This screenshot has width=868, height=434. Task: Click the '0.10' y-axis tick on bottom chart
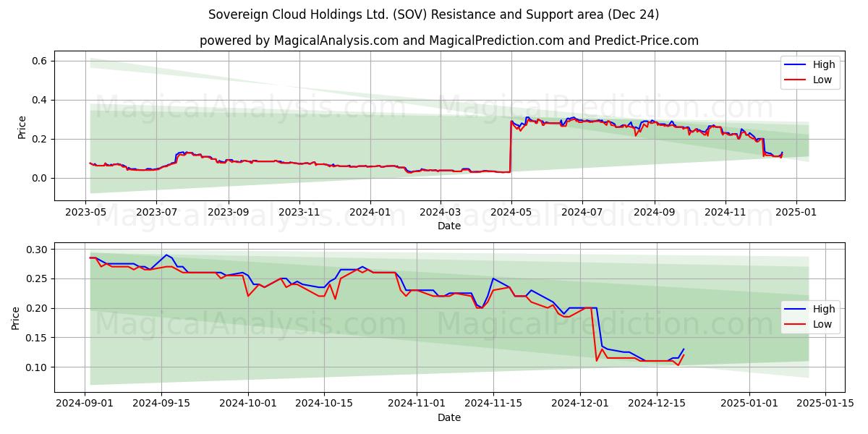pyautogui.click(x=35, y=367)
